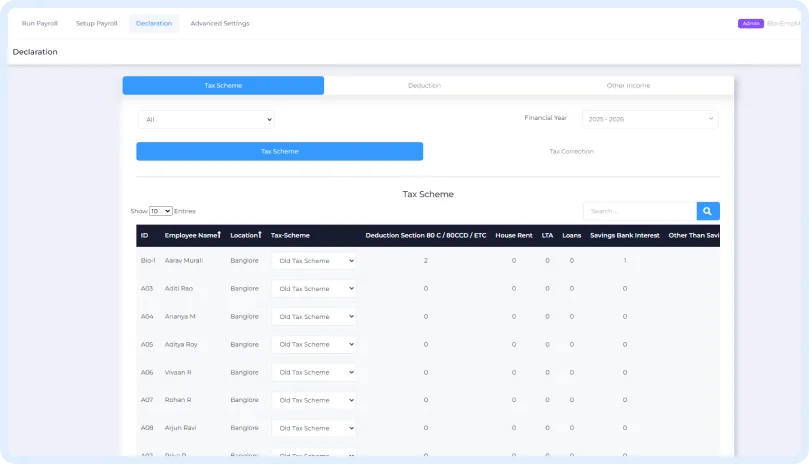The width and height of the screenshot is (809, 464).
Task: Click the blue search magnifier button
Action: [707, 211]
